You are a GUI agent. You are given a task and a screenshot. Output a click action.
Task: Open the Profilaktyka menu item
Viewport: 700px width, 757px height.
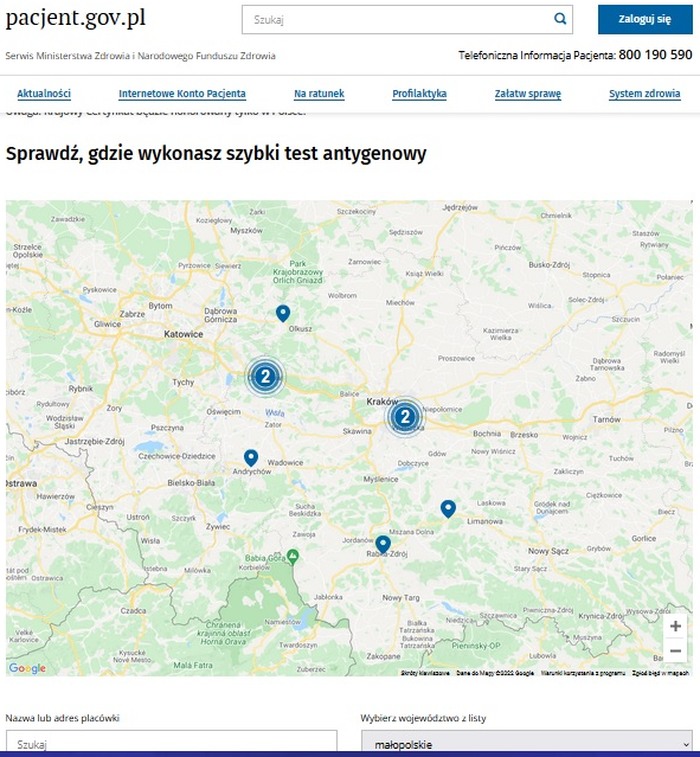[419, 94]
